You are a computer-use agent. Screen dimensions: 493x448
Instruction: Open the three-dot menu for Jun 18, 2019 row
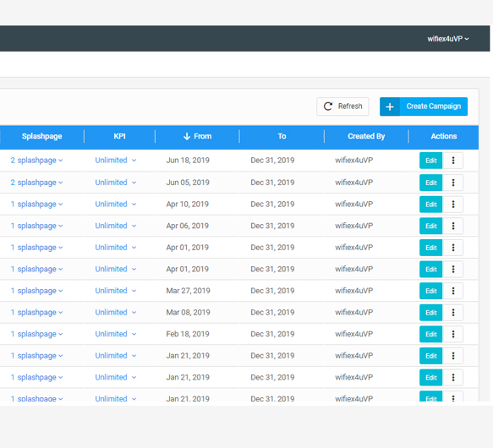tap(452, 161)
